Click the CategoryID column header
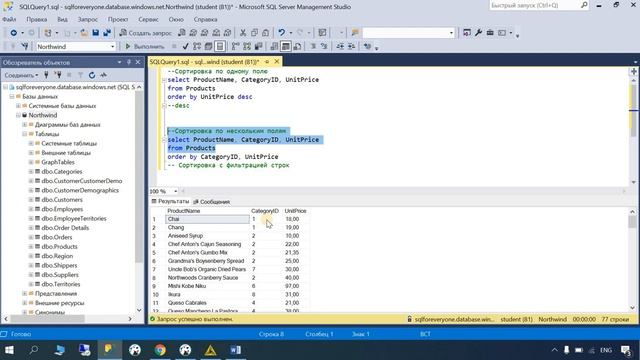640x360 pixels. pos(265,211)
